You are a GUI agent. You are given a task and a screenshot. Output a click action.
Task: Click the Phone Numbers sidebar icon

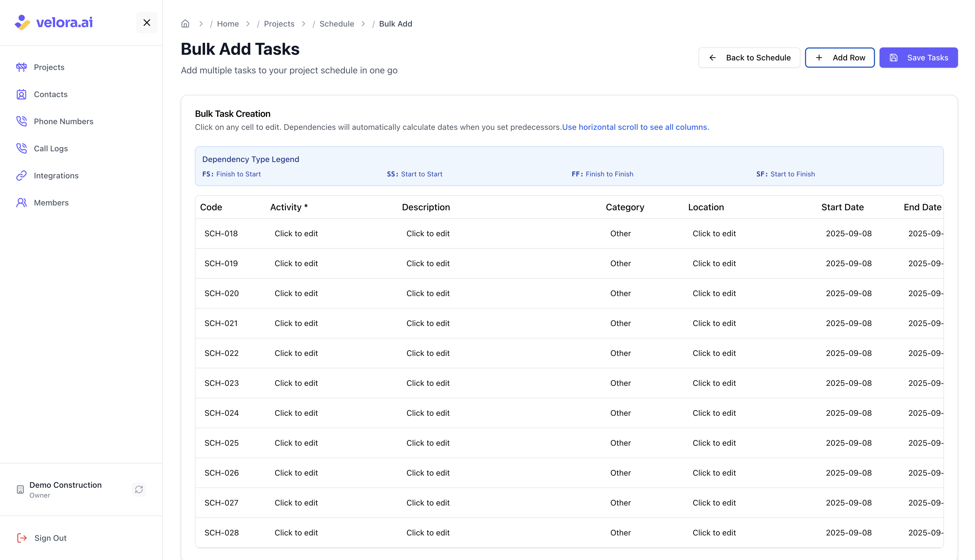[x=21, y=121]
